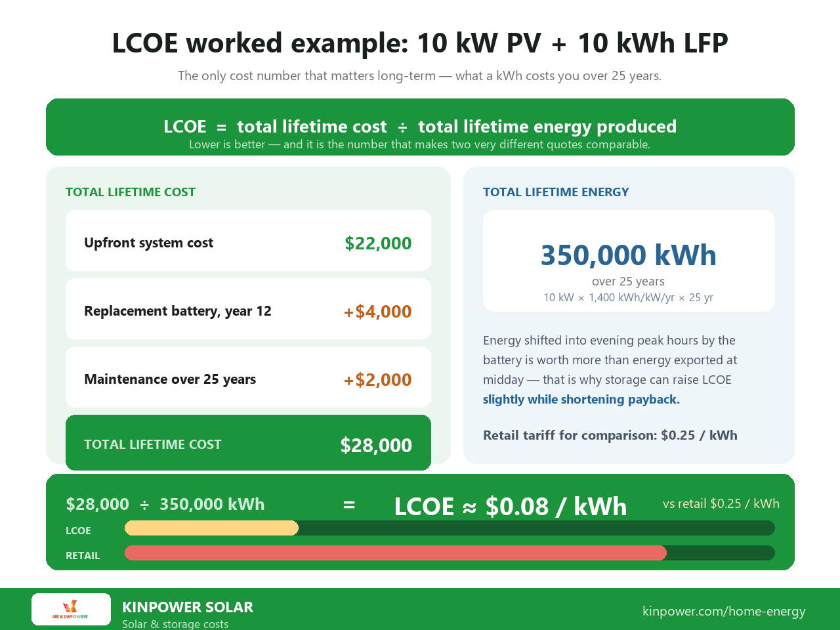
Task: Click the large '350,000 kWh' figure
Action: click(629, 255)
